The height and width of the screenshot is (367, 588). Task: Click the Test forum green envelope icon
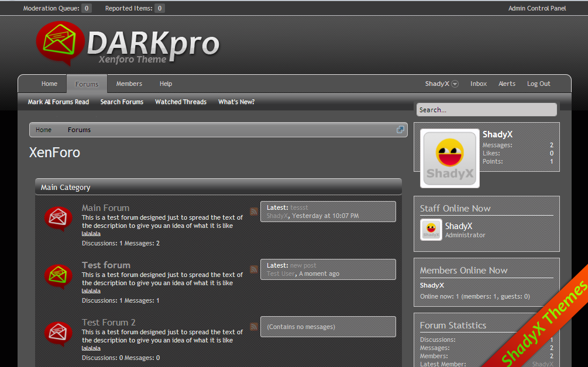[58, 276]
